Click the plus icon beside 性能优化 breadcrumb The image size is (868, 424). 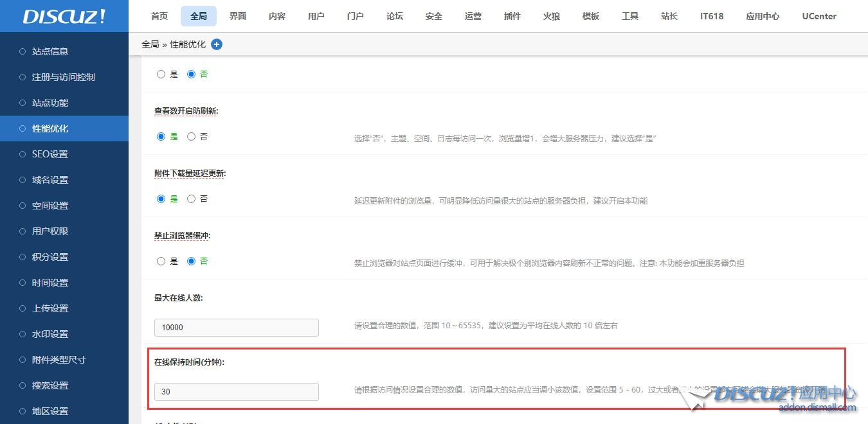tap(217, 44)
